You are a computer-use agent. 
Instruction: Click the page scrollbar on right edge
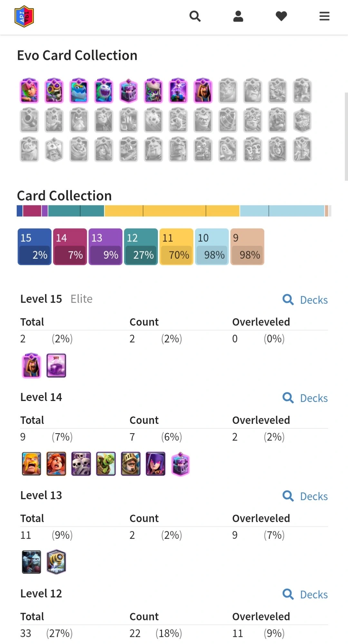[346, 137]
